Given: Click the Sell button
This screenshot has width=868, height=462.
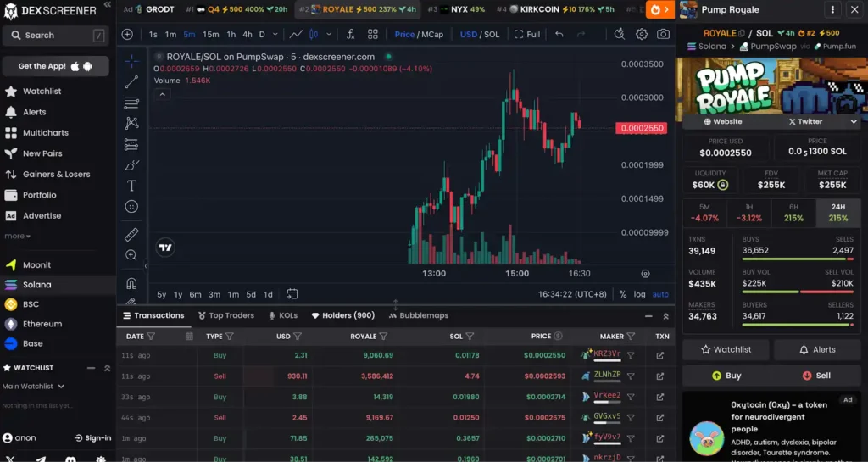Looking at the screenshot, I should [816, 376].
